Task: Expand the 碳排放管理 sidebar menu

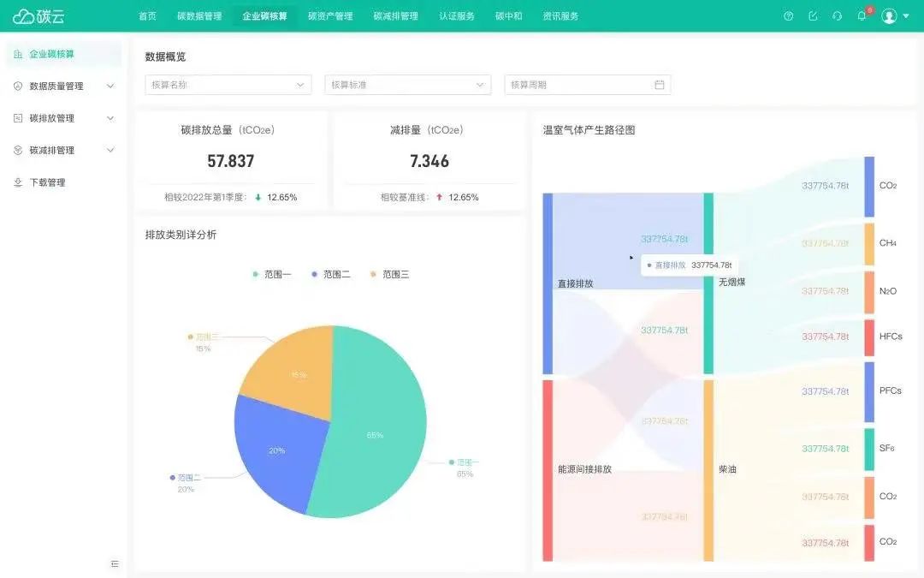Action: click(63, 118)
